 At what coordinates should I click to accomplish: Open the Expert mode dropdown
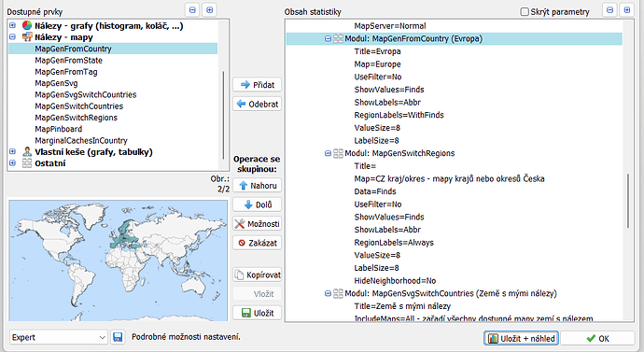point(58,337)
